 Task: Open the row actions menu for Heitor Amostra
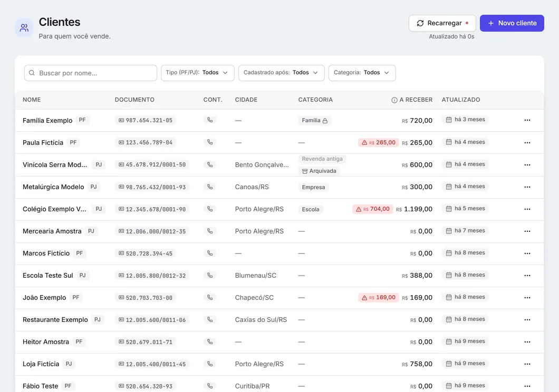click(x=527, y=342)
